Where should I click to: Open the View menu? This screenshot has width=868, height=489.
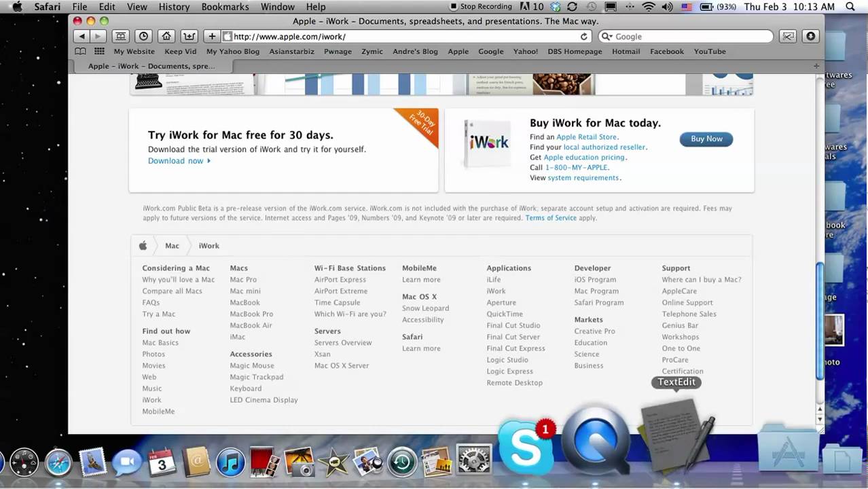[137, 7]
